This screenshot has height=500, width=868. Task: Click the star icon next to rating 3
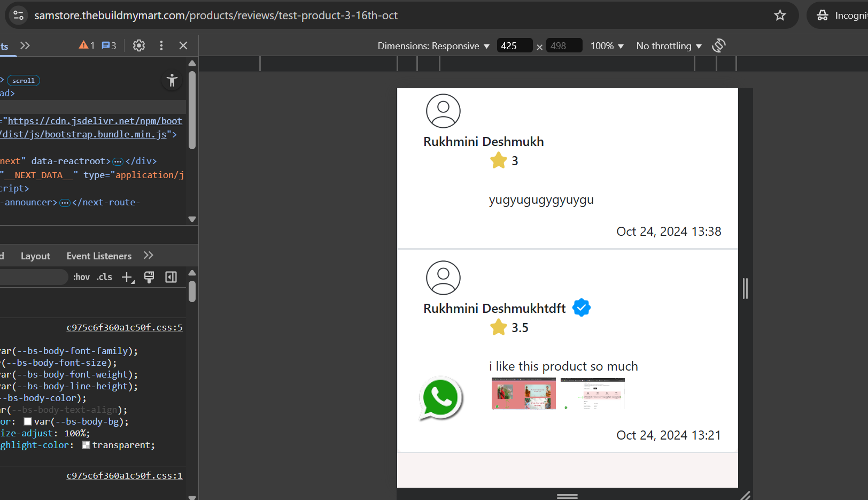pyautogui.click(x=499, y=160)
